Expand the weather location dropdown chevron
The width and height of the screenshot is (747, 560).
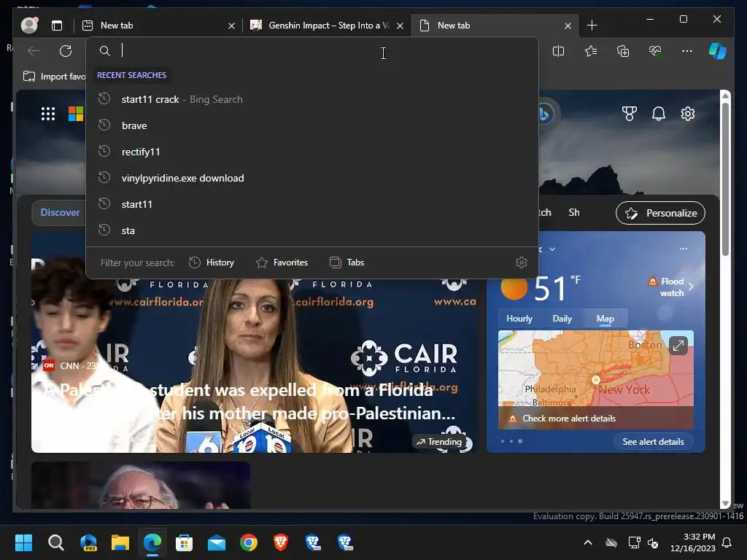(x=552, y=249)
